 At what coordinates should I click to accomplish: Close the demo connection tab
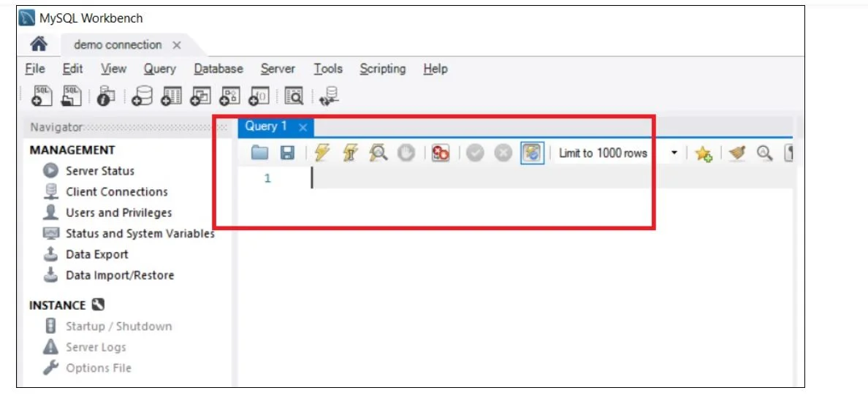[177, 45]
